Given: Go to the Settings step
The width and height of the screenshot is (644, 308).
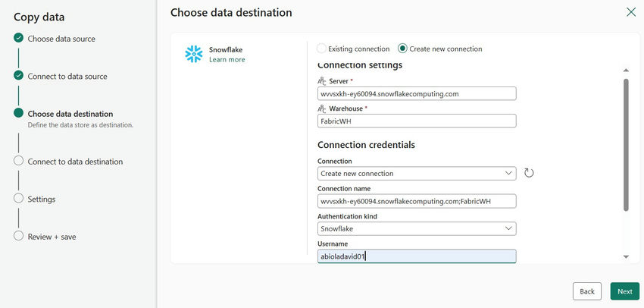Looking at the screenshot, I should pyautogui.click(x=42, y=199).
